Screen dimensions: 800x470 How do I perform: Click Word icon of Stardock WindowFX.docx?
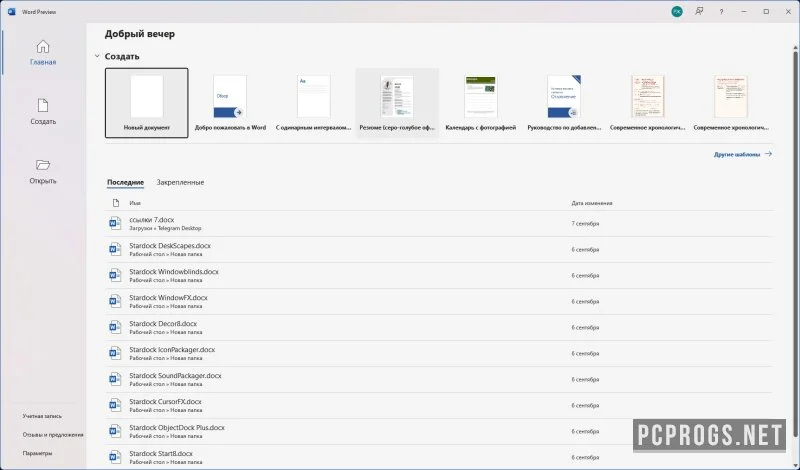(115, 302)
